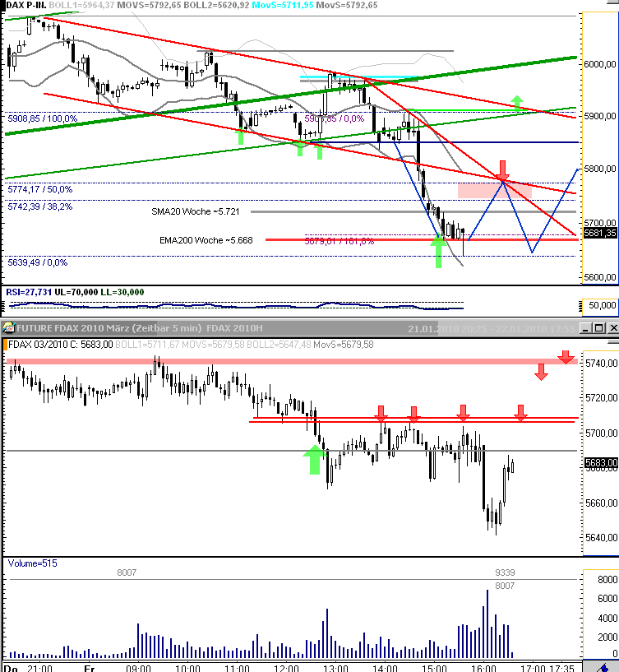Click the 2000 volume axis label

click(607, 637)
